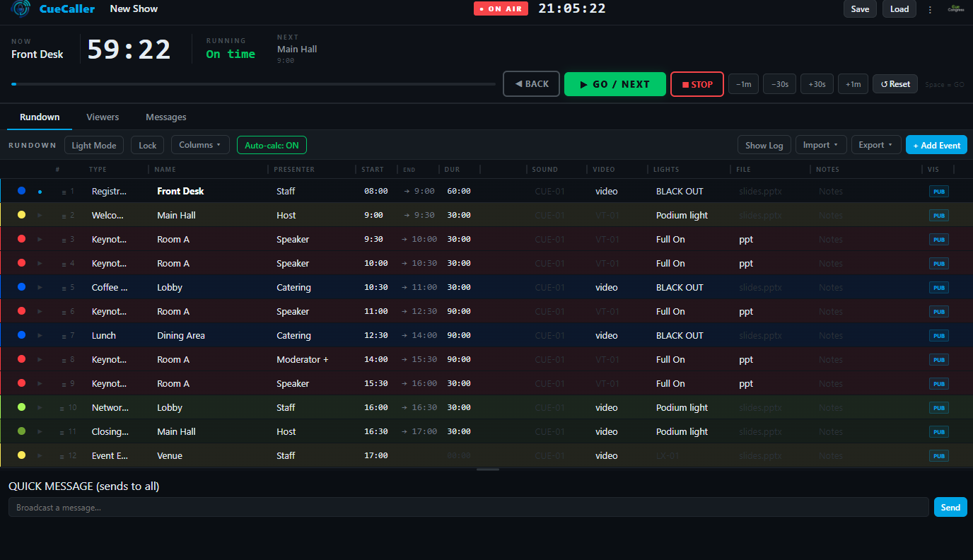The height and width of the screenshot is (560, 973).
Task: Click the CueCaller logo icon
Action: click(21, 8)
